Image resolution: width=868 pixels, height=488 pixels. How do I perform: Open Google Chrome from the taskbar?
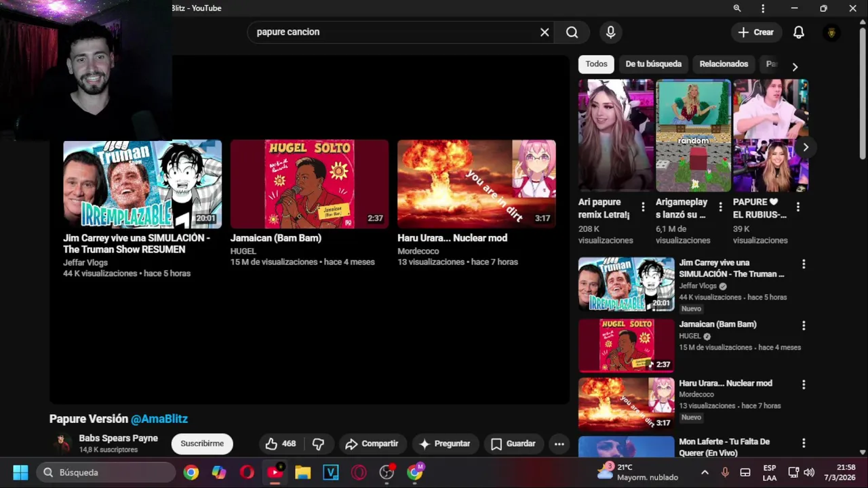tap(191, 472)
